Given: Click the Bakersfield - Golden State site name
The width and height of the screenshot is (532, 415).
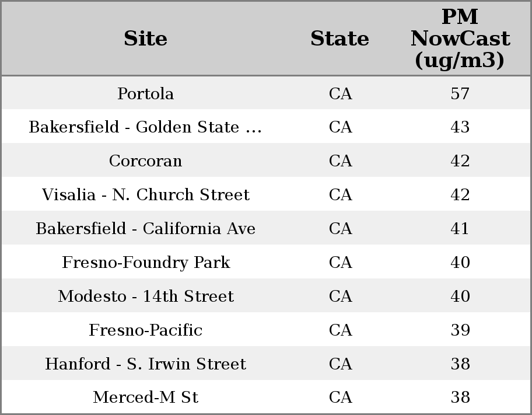Looking at the screenshot, I should (x=146, y=127).
